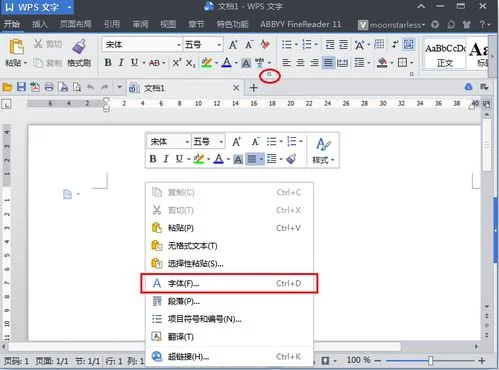Click the Save disk icon in quick toolbar
499x370 pixels.
(21, 87)
